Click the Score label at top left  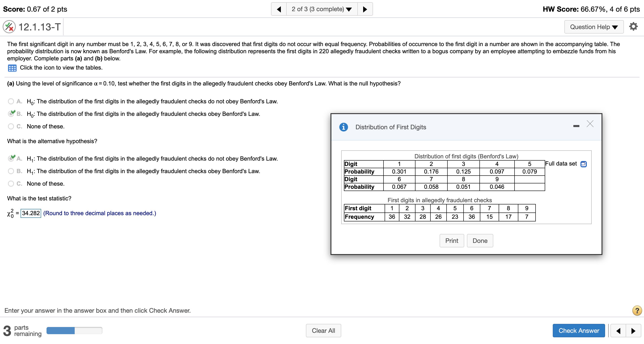(14, 9)
